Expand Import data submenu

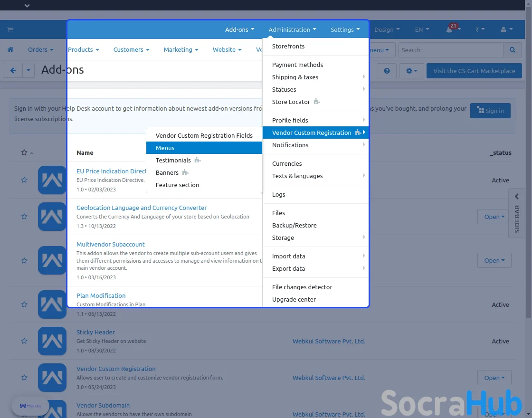click(x=315, y=256)
